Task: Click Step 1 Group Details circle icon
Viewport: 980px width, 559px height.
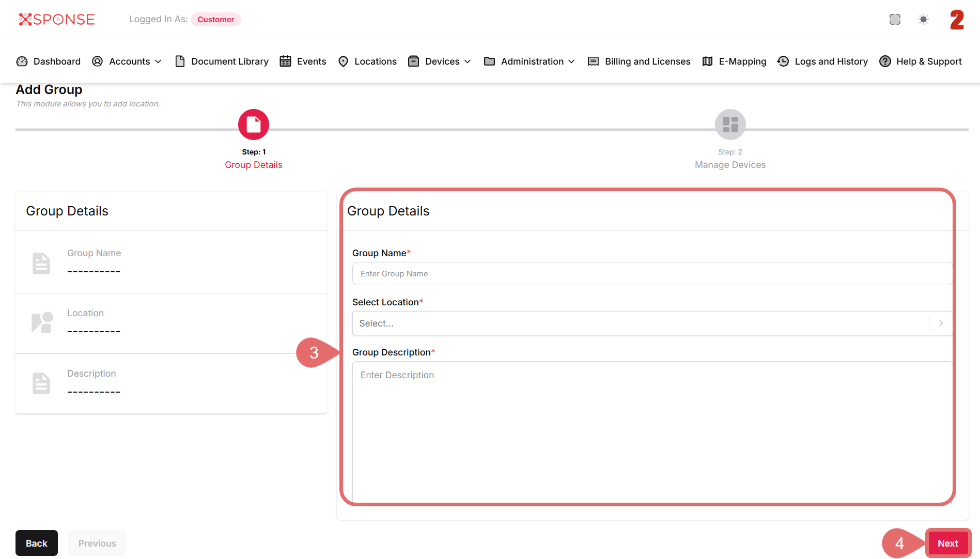Action: 253,125
